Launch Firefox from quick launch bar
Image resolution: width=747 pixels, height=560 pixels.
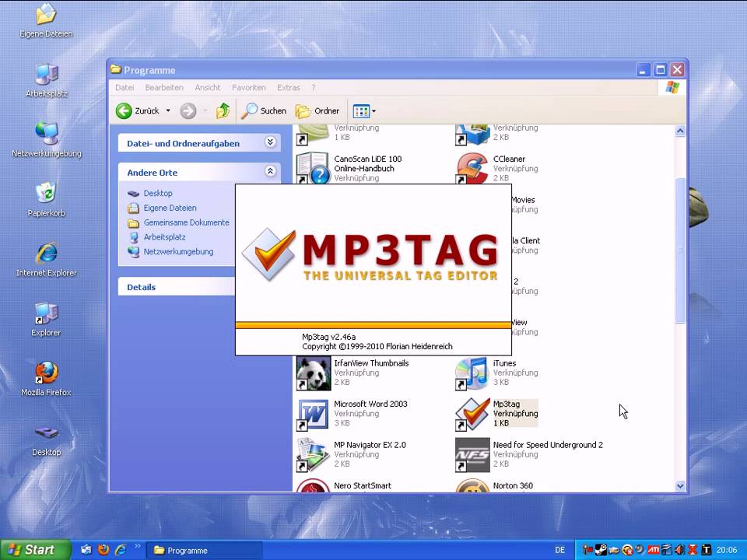pos(103,550)
